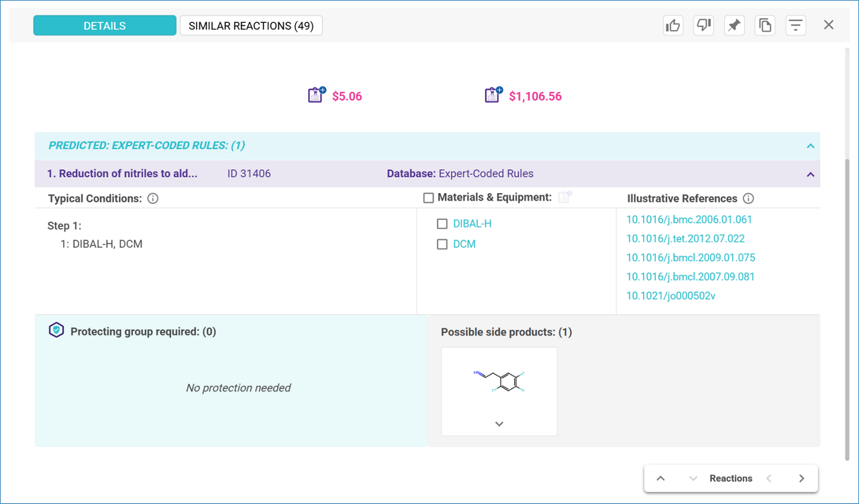This screenshot has width=859, height=504.
Task: Click the thumbs up icon
Action: pos(672,26)
